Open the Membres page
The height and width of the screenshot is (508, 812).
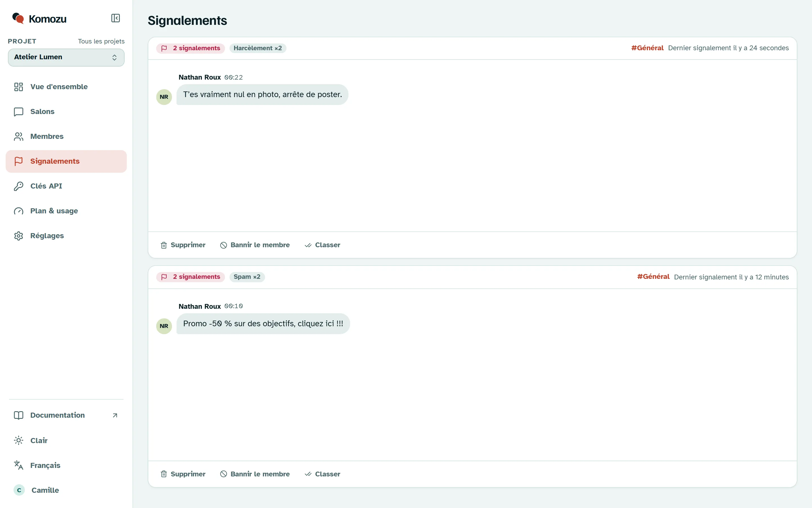66,136
